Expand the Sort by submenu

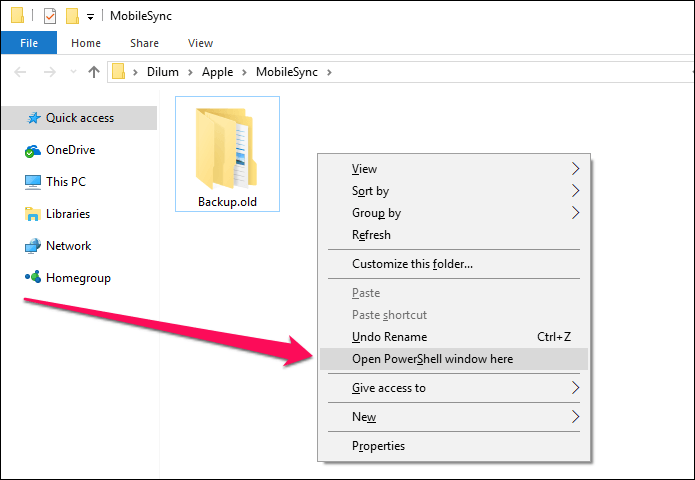click(453, 191)
